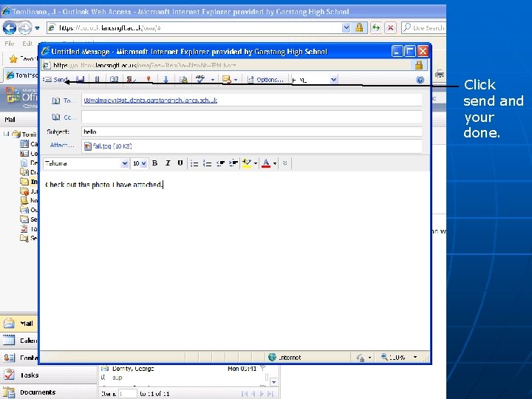Check names with the toolbar icon
Viewport: 532px width, 399px height.
click(131, 79)
